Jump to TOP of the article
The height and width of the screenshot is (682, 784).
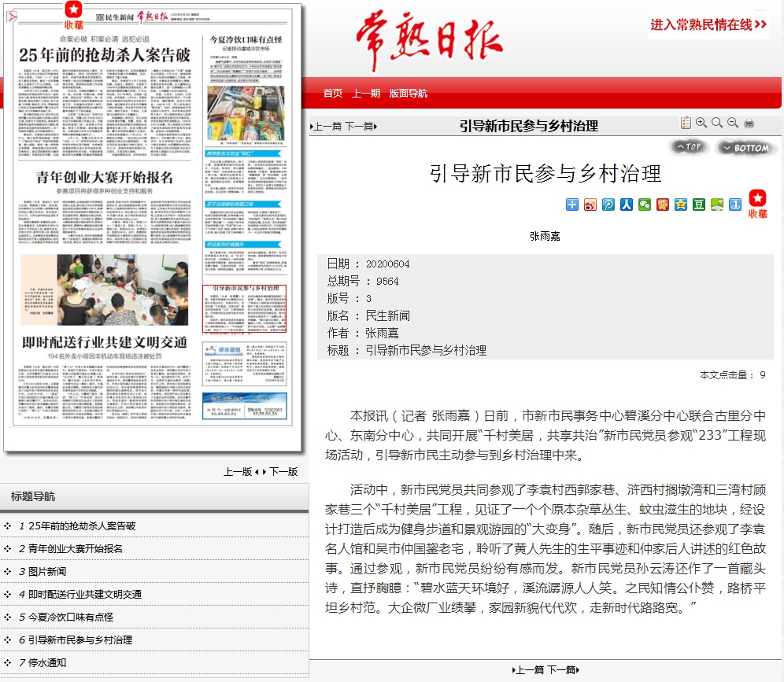tap(689, 147)
